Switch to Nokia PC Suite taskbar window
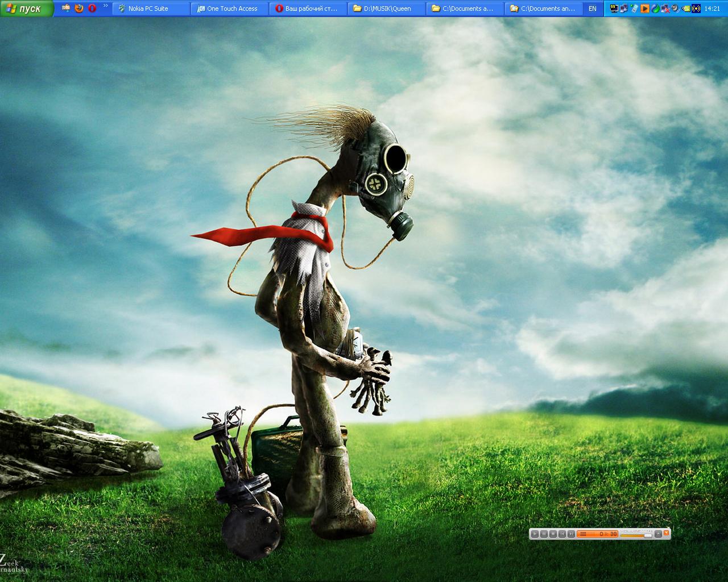 pos(151,9)
